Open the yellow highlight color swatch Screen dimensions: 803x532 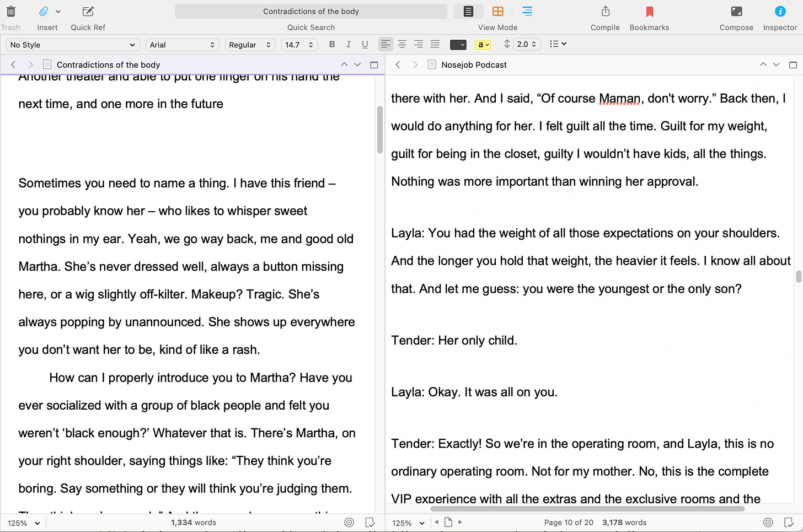(x=482, y=44)
